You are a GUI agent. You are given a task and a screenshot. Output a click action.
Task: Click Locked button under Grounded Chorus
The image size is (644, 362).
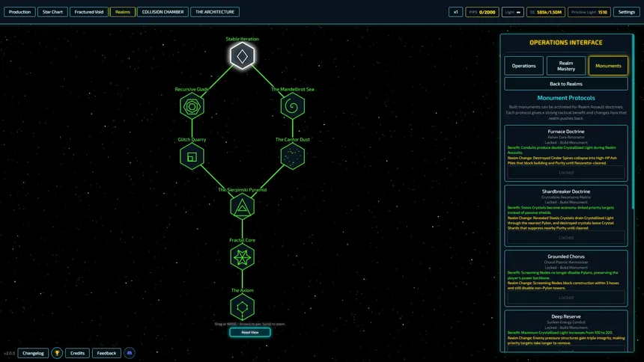point(566,298)
